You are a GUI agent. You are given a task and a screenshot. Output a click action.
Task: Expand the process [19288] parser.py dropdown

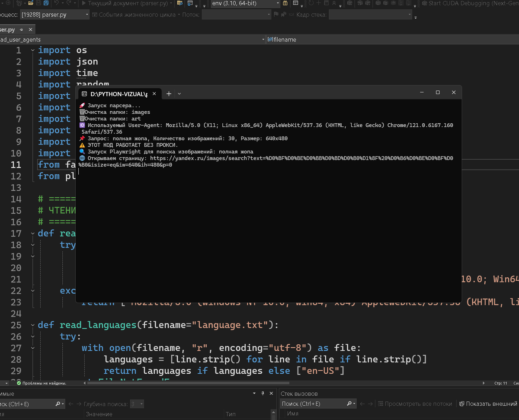[87, 15]
